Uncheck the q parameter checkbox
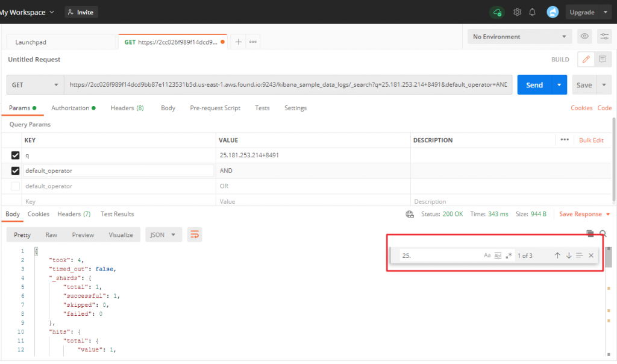617x364 pixels. [15, 155]
